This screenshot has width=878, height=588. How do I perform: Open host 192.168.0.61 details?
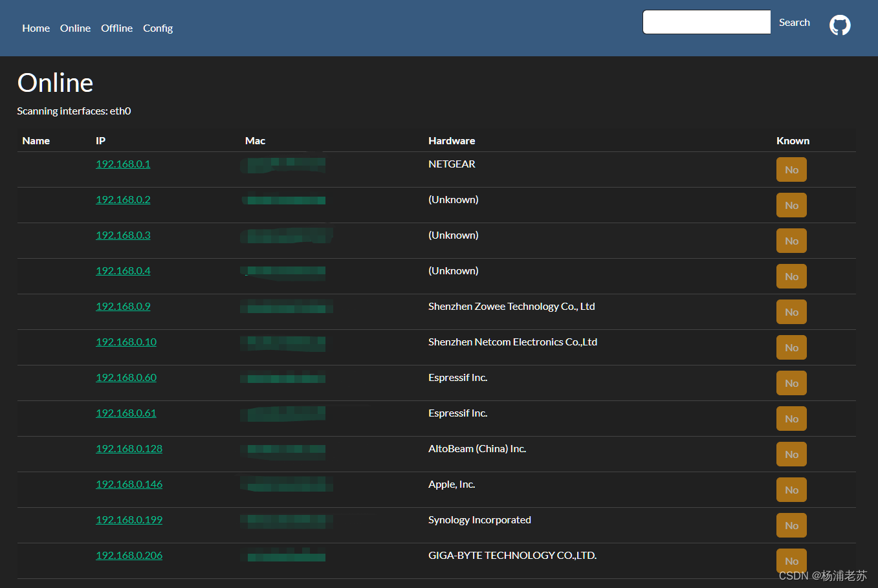[x=126, y=413]
